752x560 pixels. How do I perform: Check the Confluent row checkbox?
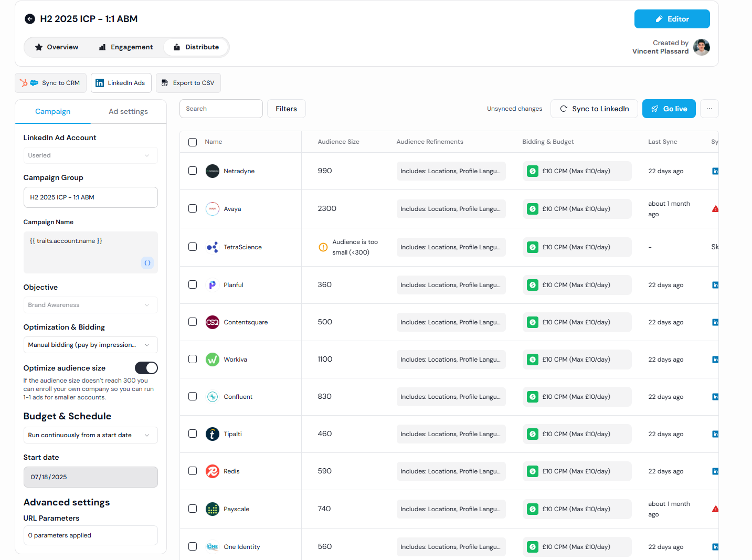pyautogui.click(x=193, y=396)
